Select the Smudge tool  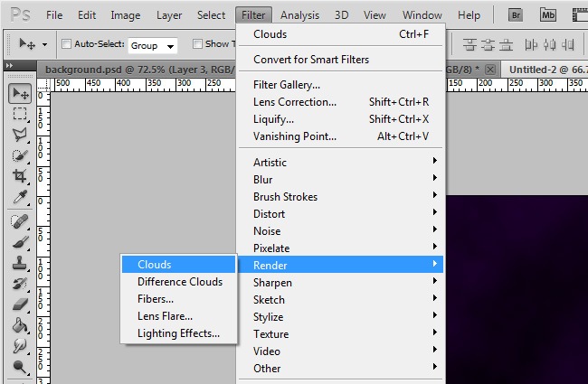coord(20,345)
